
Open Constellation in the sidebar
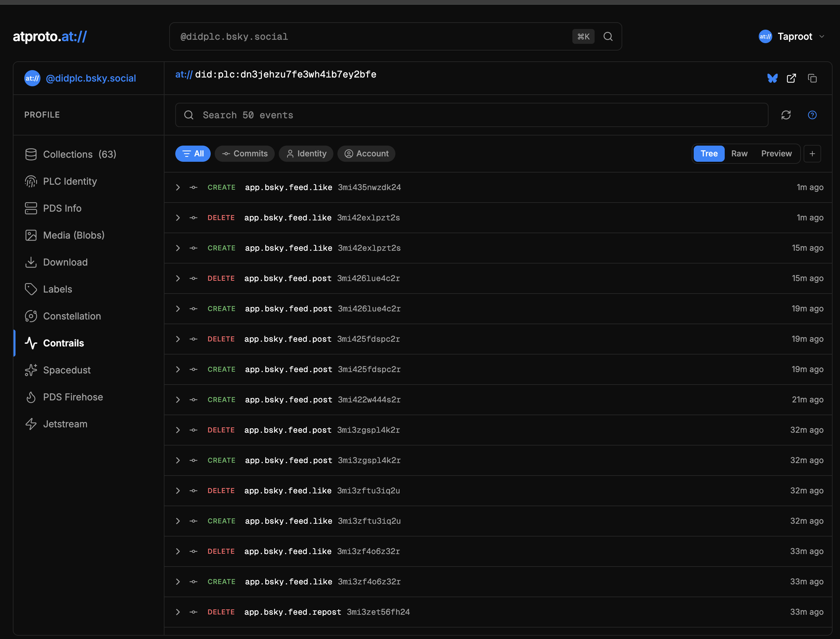pyautogui.click(x=72, y=316)
